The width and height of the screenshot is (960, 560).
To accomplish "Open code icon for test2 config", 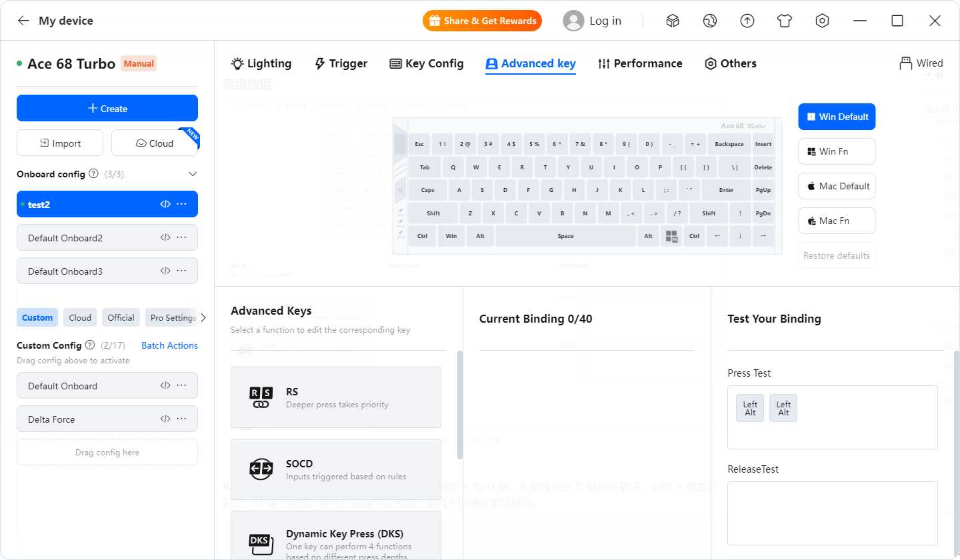I will click(165, 204).
